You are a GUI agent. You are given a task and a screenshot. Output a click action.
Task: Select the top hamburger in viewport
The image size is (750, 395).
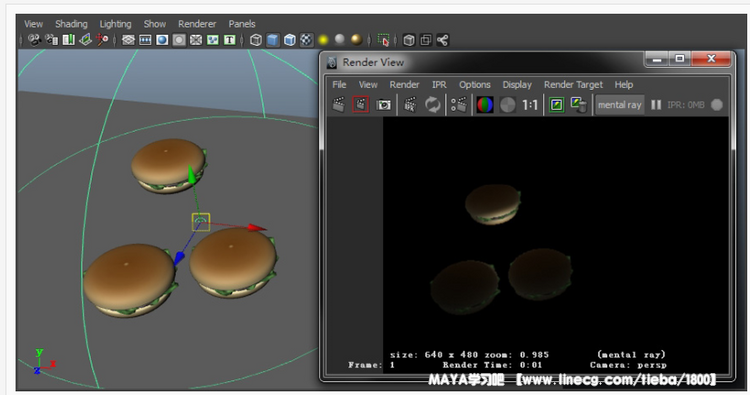168,165
